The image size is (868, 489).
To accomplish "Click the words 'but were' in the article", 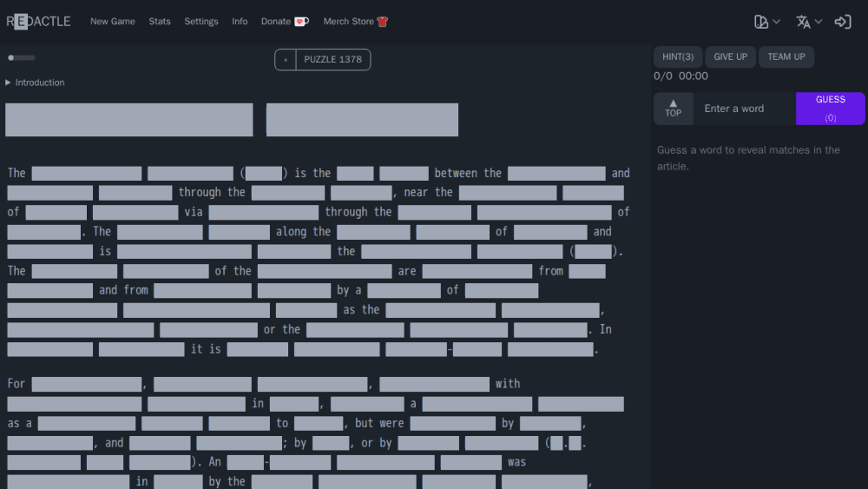I will pos(379,423).
